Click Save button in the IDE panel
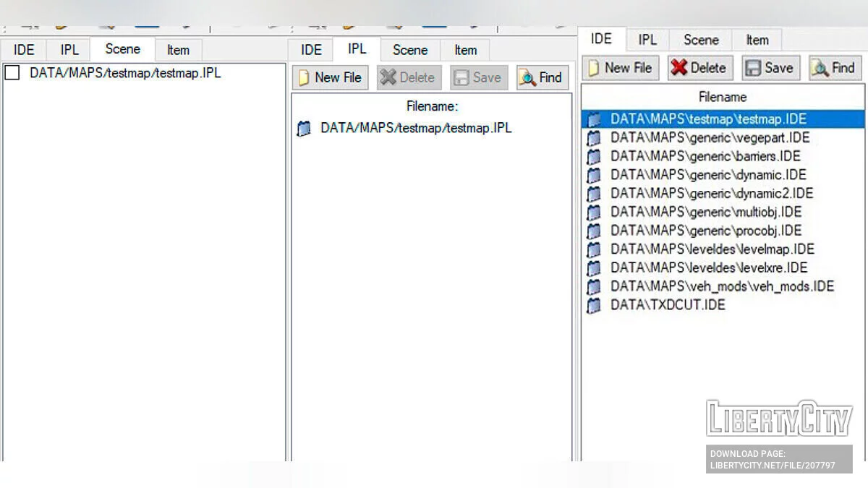868x488 pixels. point(770,68)
